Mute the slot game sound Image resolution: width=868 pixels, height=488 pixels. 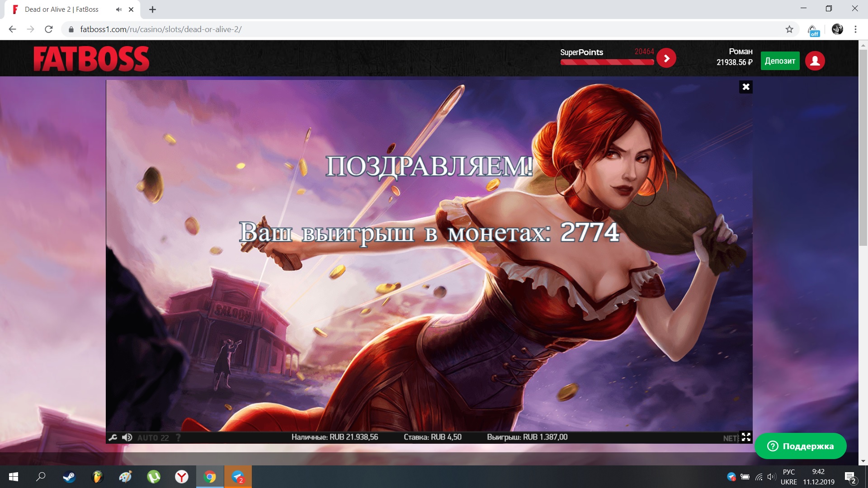coord(127,437)
